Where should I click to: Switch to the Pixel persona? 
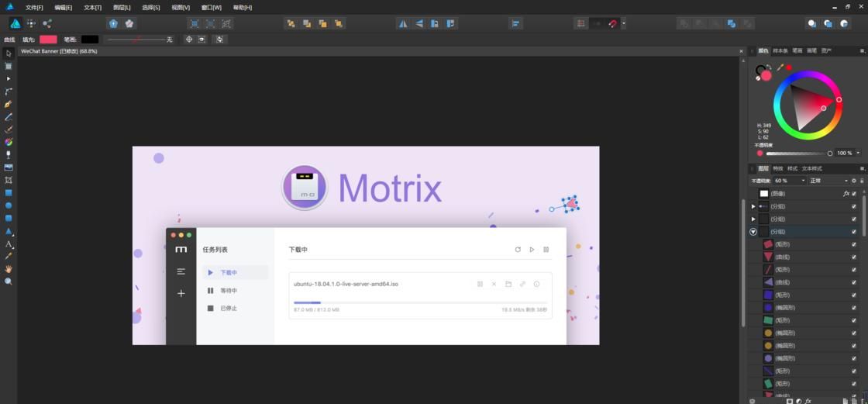tap(31, 23)
